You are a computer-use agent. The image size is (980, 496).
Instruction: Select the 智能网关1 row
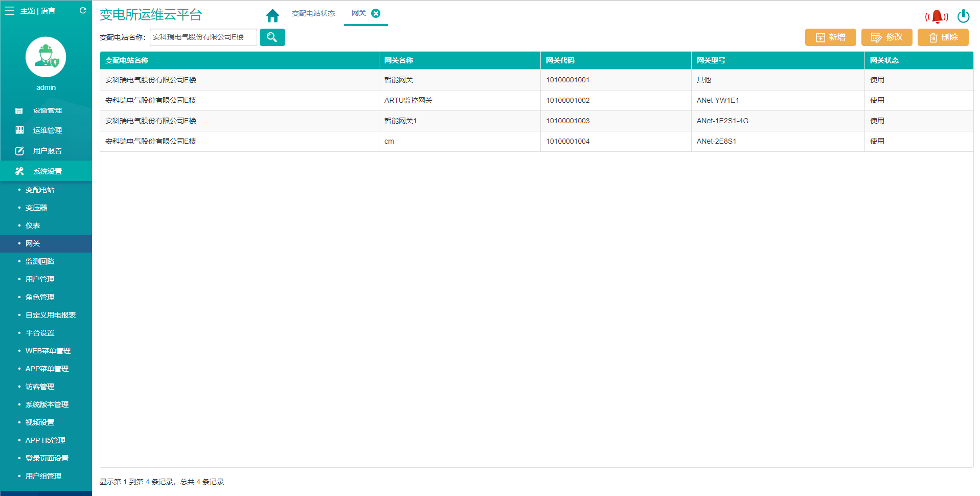537,121
